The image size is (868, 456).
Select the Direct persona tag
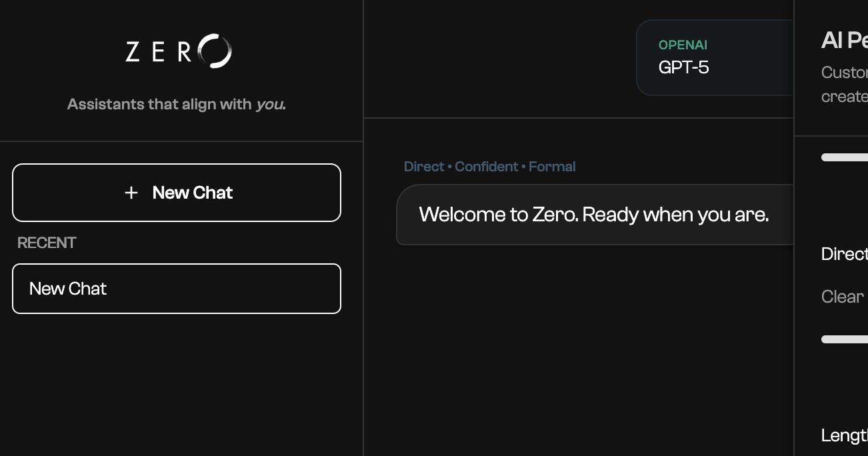[424, 166]
